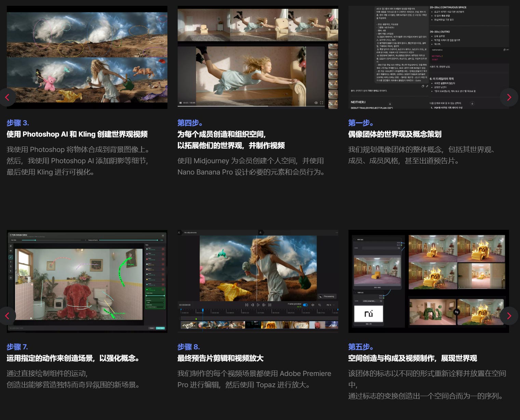The width and height of the screenshot is (520, 420).
Task: Select the pencil draw tool in Path Animator
Action: (x=11, y=257)
